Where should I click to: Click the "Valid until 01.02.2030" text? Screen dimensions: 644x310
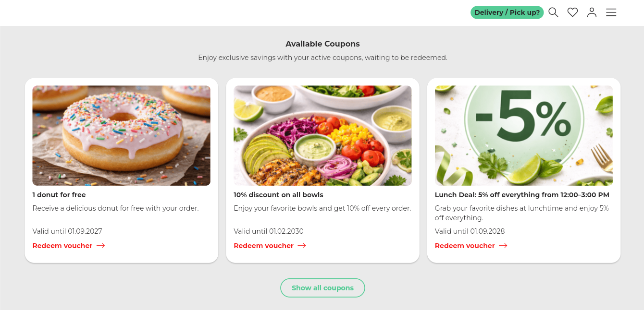point(269,231)
